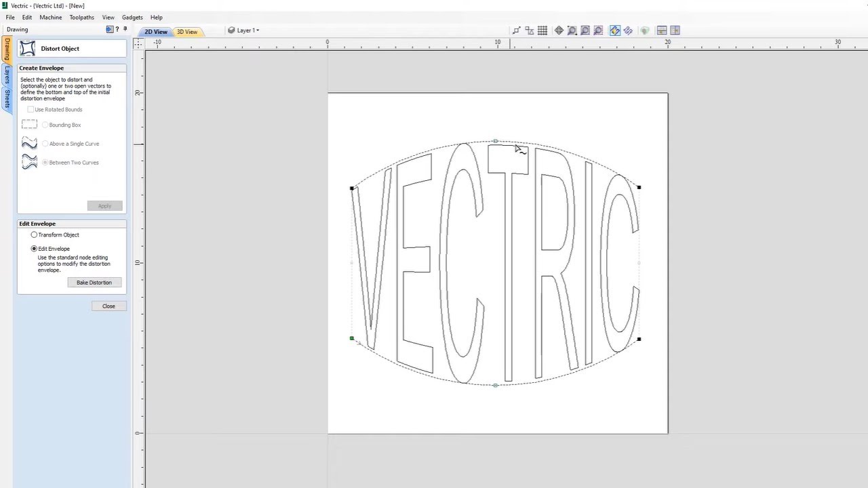The image size is (868, 488).
Task: Click zoom to drawing extents icon
Action: pyautogui.click(x=585, y=30)
